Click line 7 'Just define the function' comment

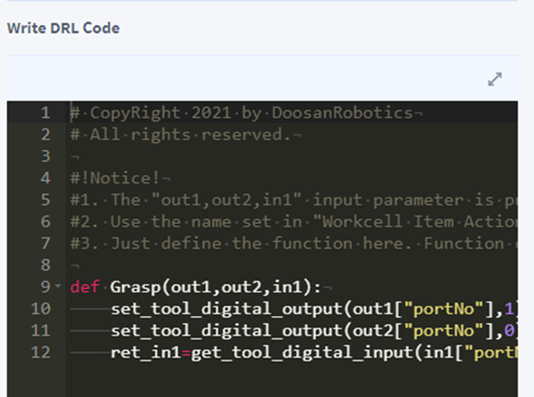click(x=294, y=243)
